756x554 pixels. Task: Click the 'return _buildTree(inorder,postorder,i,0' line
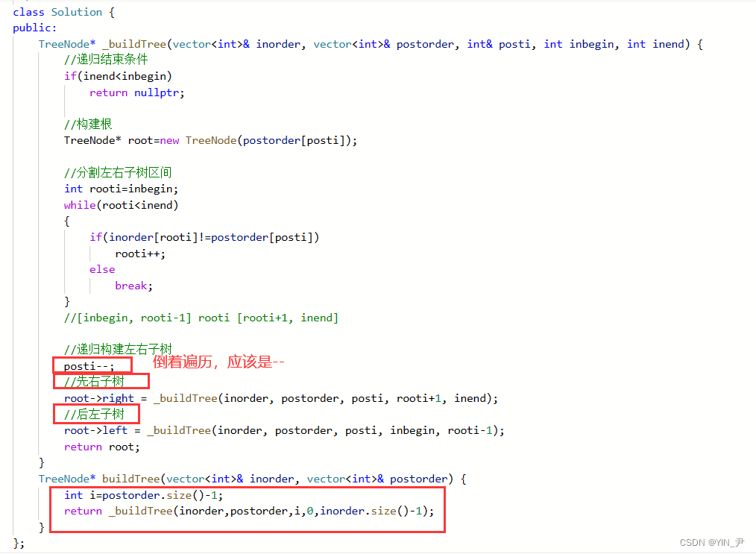point(249,511)
